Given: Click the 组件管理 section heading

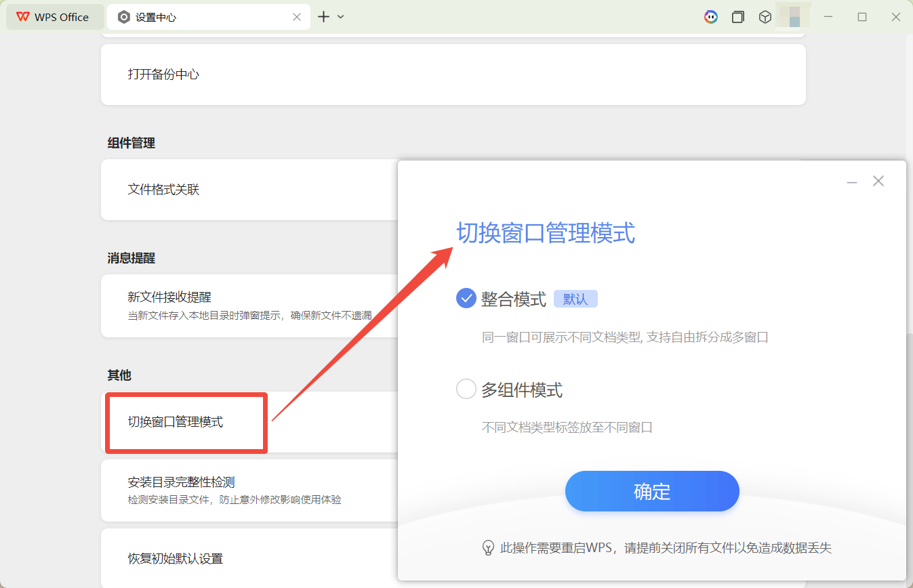Looking at the screenshot, I should point(131,143).
